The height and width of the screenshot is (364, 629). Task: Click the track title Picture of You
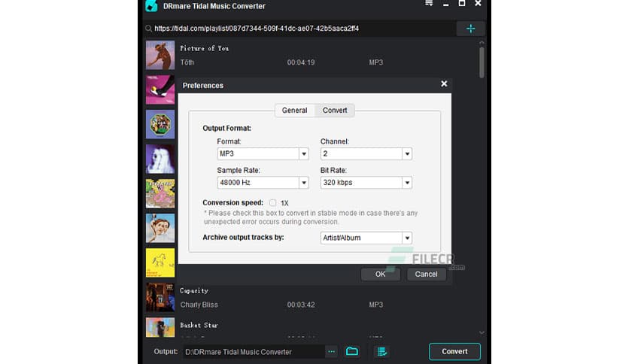(x=204, y=48)
